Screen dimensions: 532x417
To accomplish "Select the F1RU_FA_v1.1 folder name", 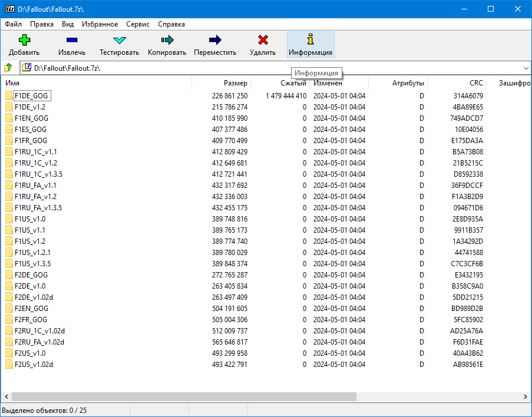I will [x=35, y=186].
